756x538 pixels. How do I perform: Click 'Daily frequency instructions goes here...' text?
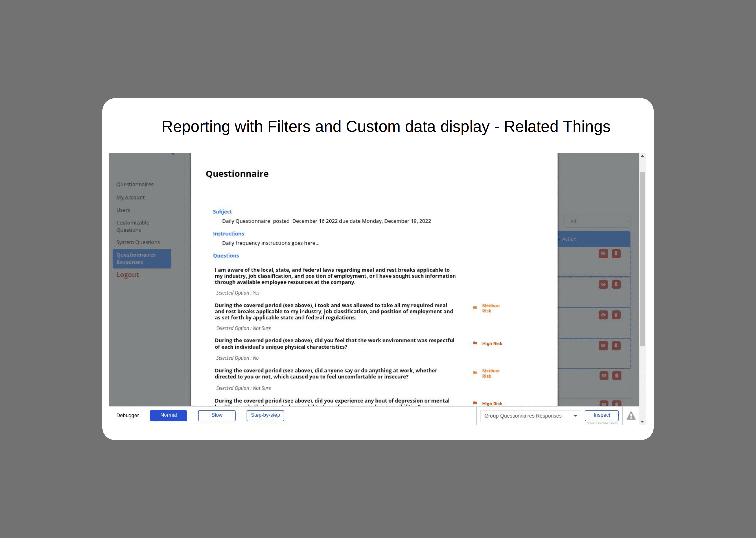click(271, 243)
